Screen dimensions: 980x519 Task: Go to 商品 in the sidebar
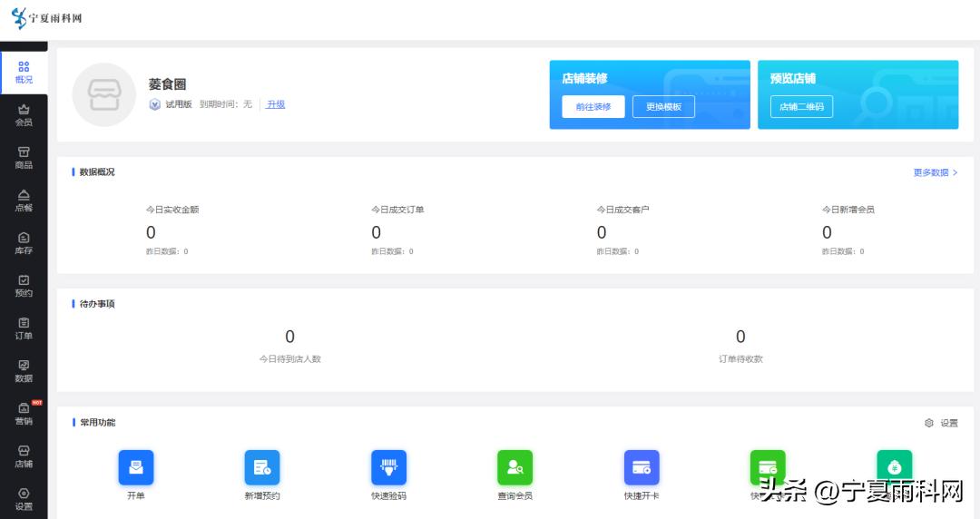pos(24,157)
